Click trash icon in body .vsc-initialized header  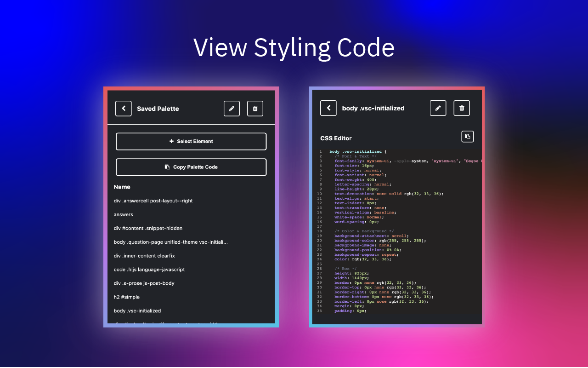pyautogui.click(x=462, y=108)
